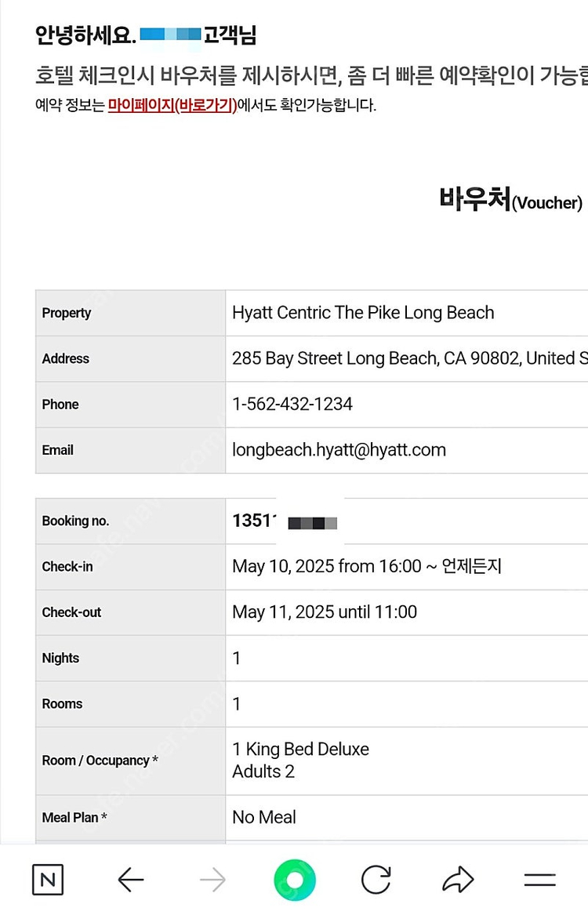Image resolution: width=588 pixels, height=915 pixels.
Task: Tap the 1 King Bed Deluxe room text
Action: pyautogui.click(x=300, y=749)
